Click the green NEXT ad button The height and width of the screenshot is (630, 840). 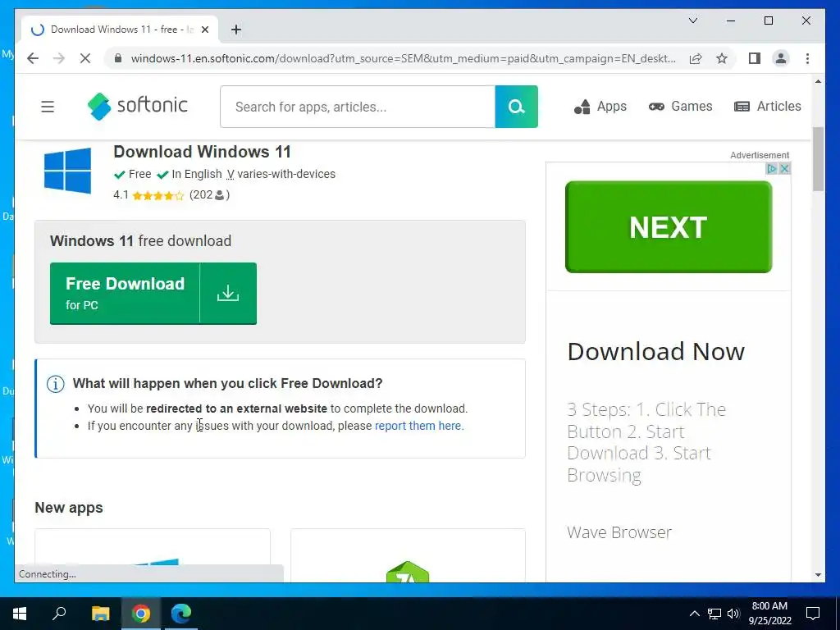click(x=669, y=227)
